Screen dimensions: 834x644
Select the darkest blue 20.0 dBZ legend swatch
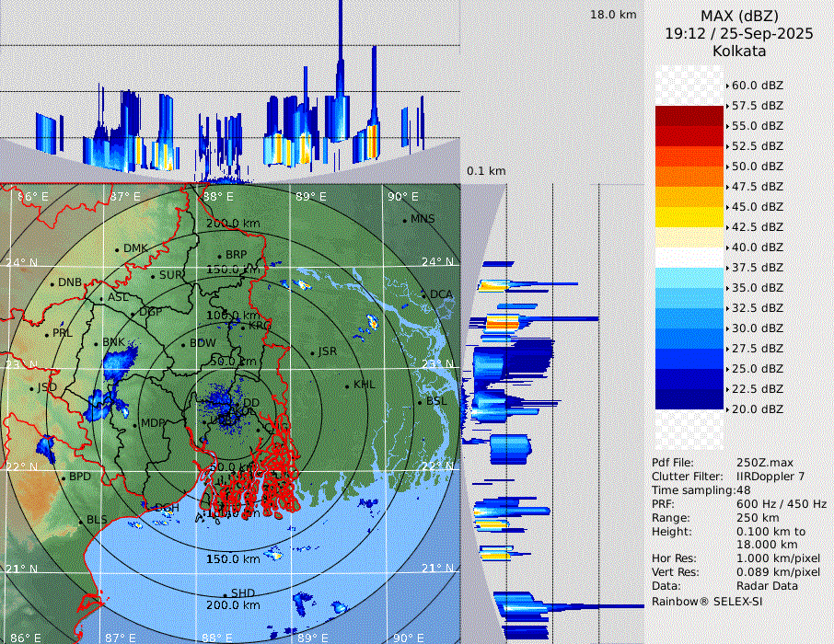pyautogui.click(x=689, y=399)
